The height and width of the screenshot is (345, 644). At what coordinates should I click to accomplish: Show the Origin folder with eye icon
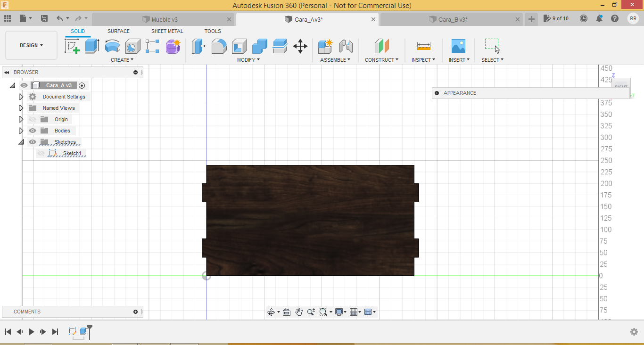click(x=33, y=119)
